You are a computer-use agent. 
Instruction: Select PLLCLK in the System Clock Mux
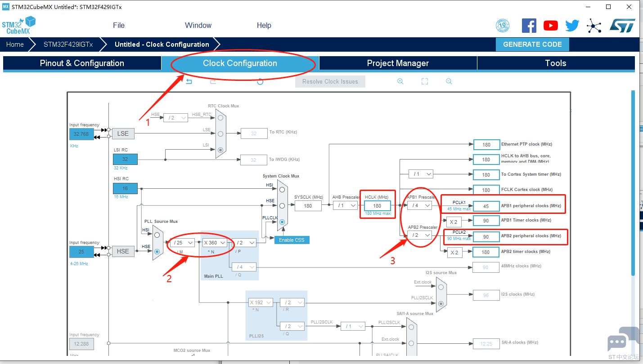pos(282,222)
